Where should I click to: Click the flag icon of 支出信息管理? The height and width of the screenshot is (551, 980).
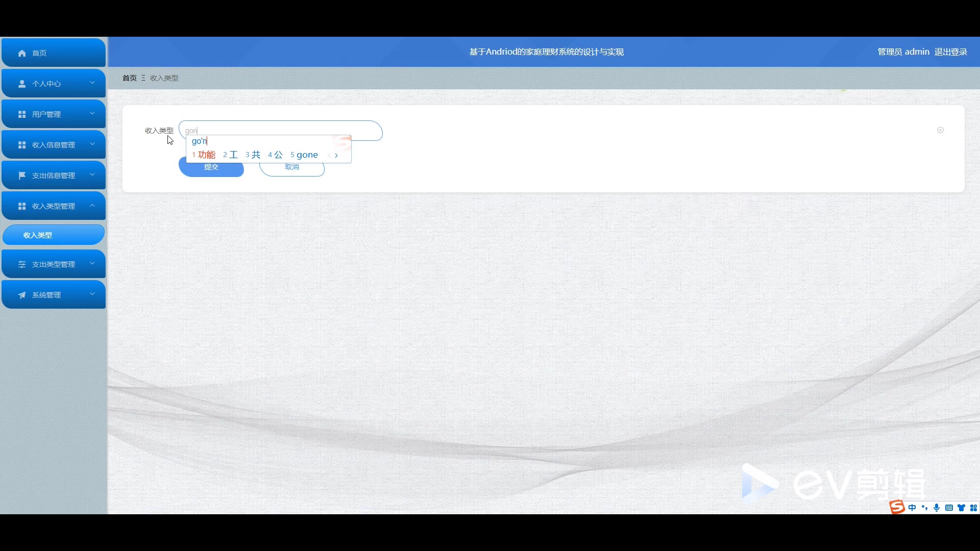pyautogui.click(x=22, y=176)
